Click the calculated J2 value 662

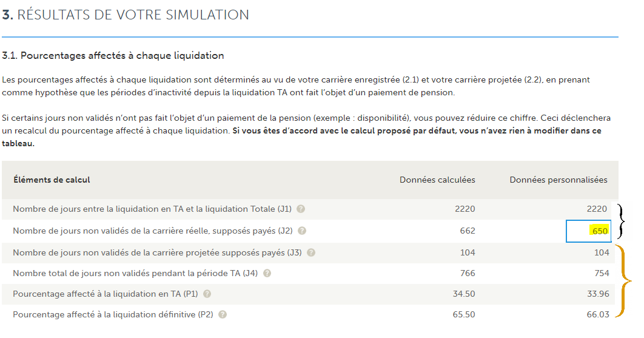click(468, 231)
